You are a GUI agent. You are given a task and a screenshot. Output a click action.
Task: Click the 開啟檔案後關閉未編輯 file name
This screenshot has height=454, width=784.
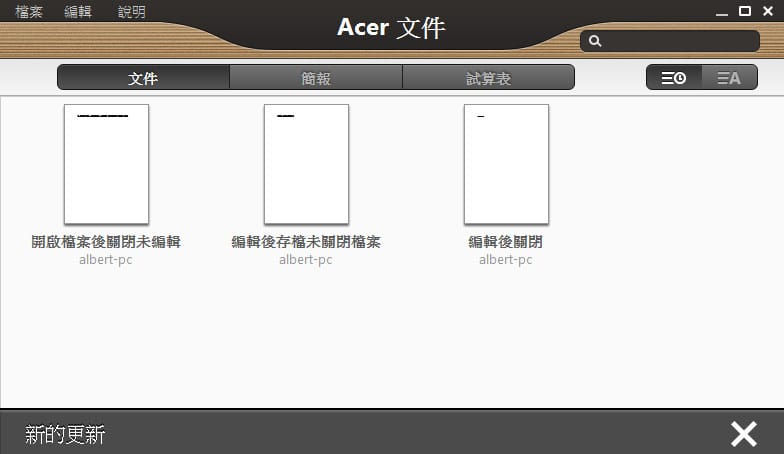106,242
